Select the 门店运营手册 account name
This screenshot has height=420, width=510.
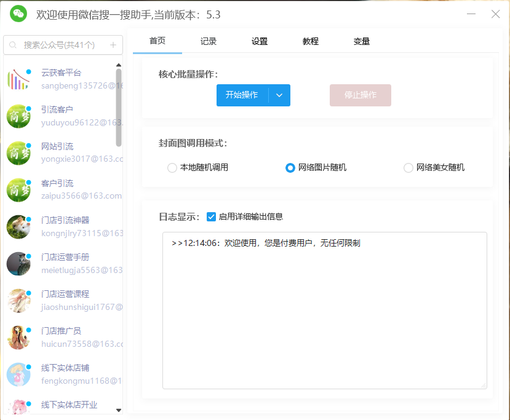(x=65, y=257)
